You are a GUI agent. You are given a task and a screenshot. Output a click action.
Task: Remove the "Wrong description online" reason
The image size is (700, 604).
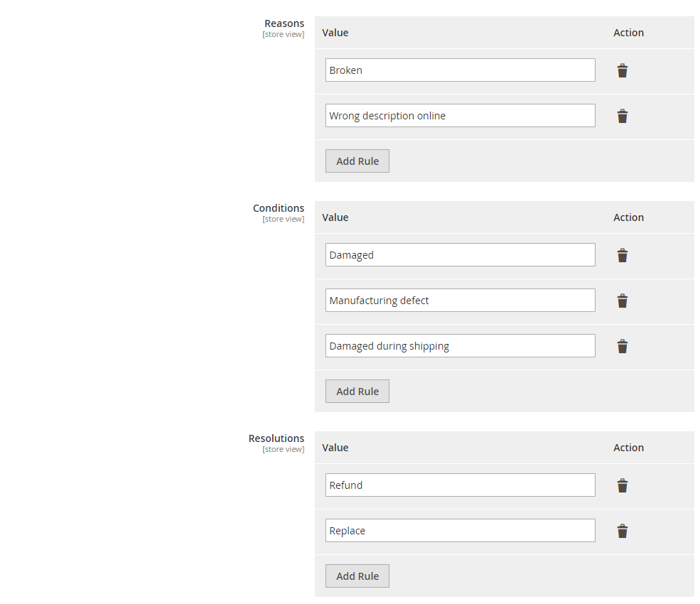(622, 117)
